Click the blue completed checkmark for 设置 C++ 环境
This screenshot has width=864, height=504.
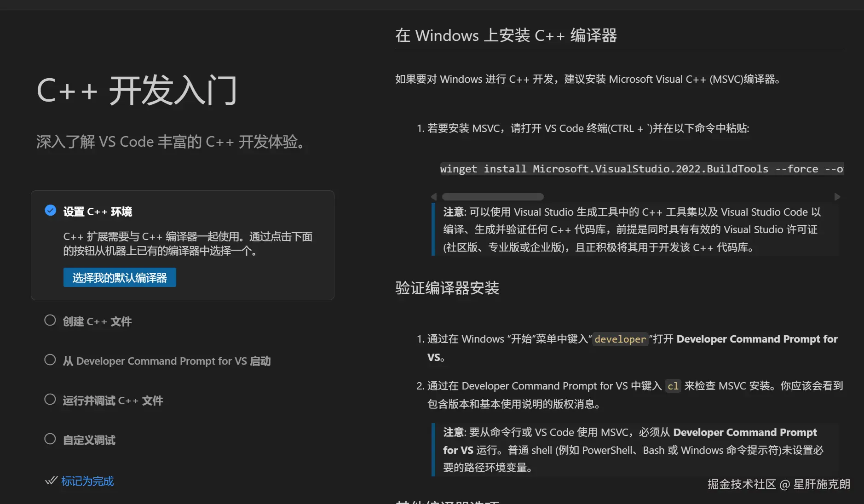(51, 211)
